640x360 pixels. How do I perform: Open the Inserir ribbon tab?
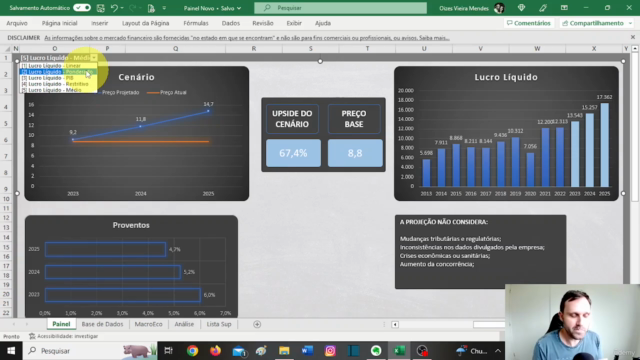pyautogui.click(x=100, y=23)
